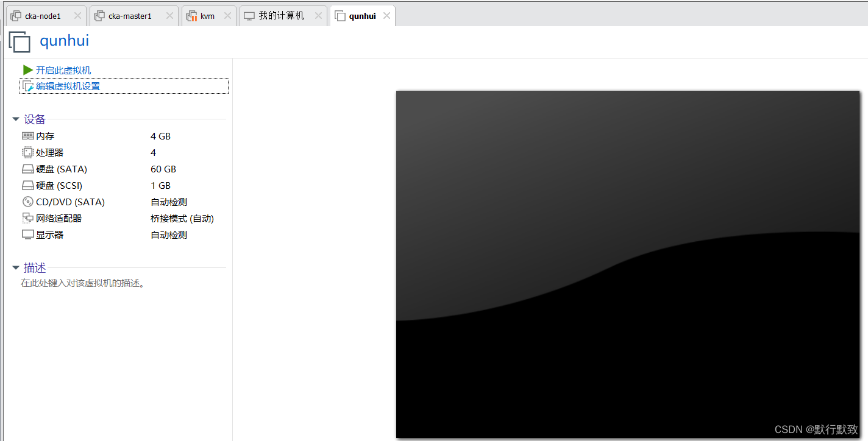Click the 4 GB memory value
This screenshot has width=868, height=441.
161,136
